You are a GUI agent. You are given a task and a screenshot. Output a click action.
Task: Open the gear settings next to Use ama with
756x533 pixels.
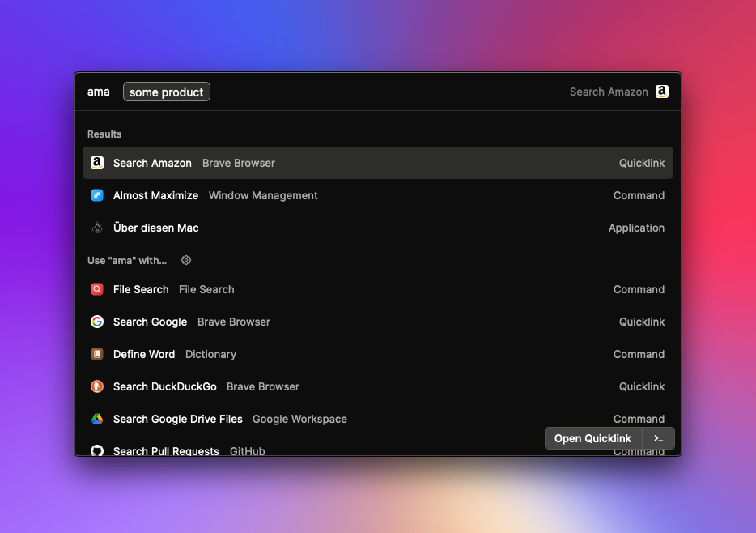tap(185, 260)
